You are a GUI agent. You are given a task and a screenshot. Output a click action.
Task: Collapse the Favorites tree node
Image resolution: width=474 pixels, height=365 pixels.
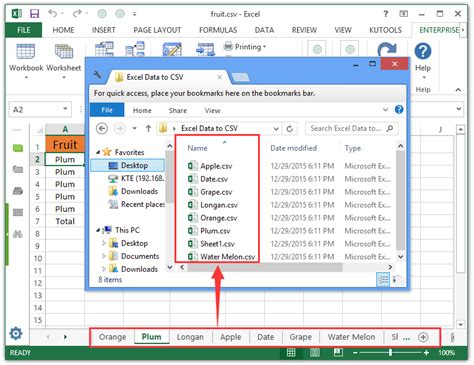(x=98, y=152)
